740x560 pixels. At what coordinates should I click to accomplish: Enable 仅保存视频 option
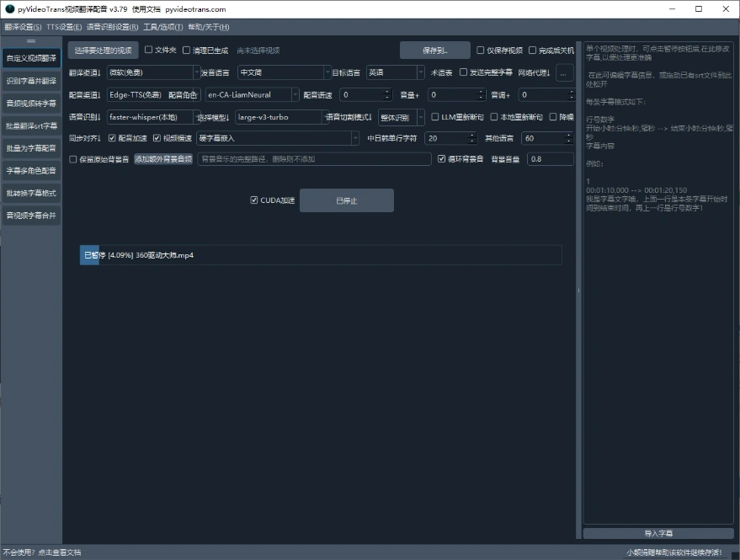tap(481, 50)
